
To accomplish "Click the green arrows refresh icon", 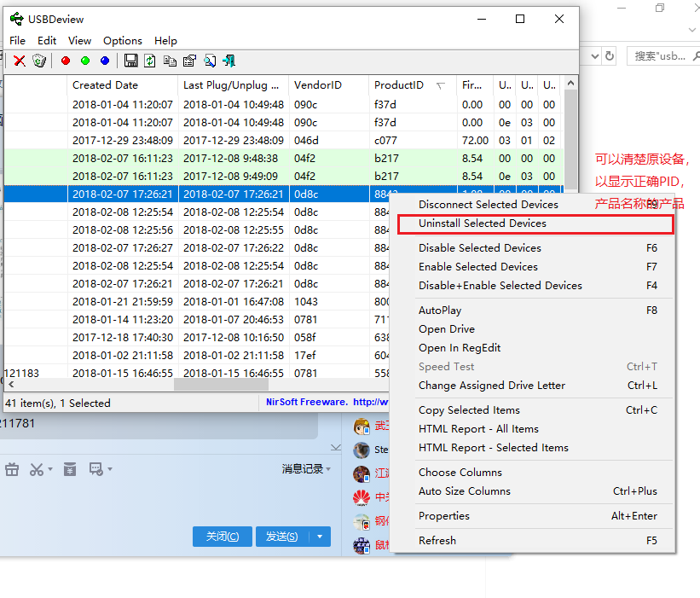I will [x=150, y=61].
